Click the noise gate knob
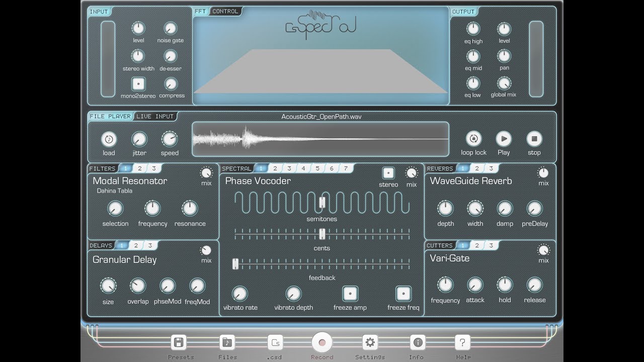This screenshot has height=362, width=644. coord(171,28)
